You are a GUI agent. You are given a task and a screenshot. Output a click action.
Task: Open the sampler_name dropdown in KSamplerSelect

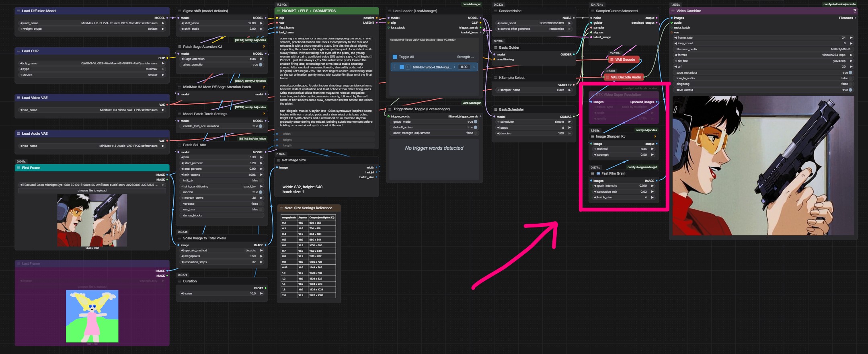pyautogui.click(x=534, y=90)
